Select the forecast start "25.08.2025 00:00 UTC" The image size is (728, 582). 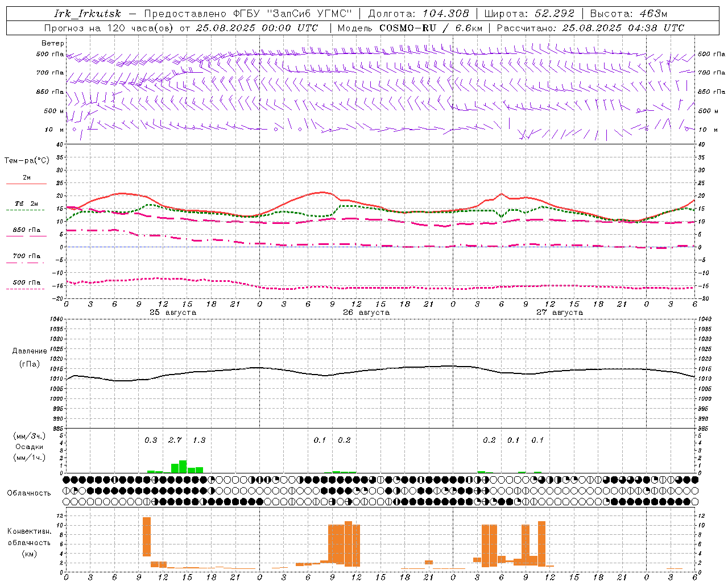(257, 28)
